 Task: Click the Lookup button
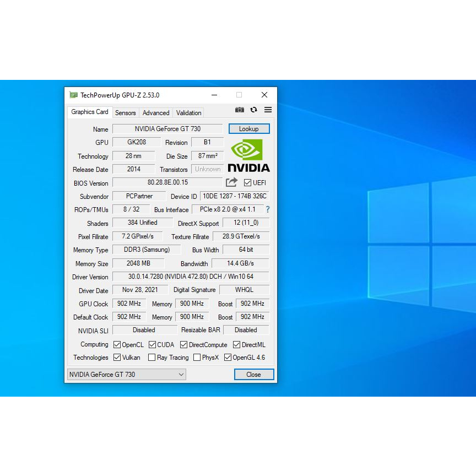point(249,129)
